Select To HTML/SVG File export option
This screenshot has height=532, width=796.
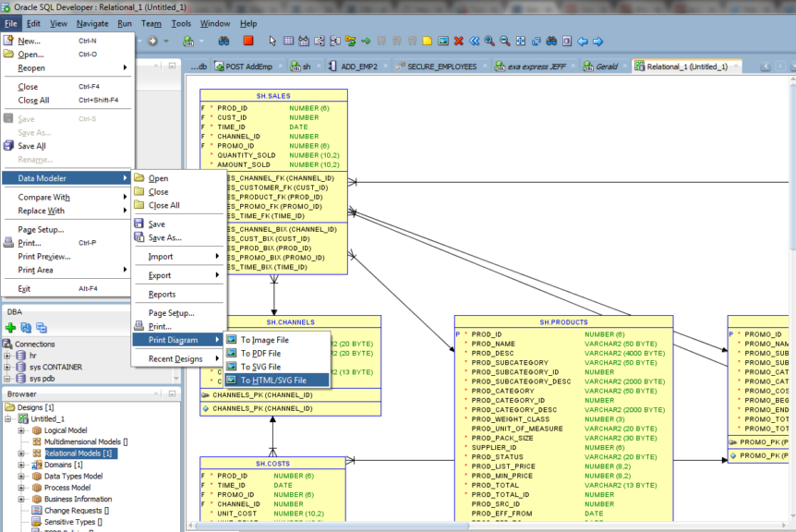(275, 380)
